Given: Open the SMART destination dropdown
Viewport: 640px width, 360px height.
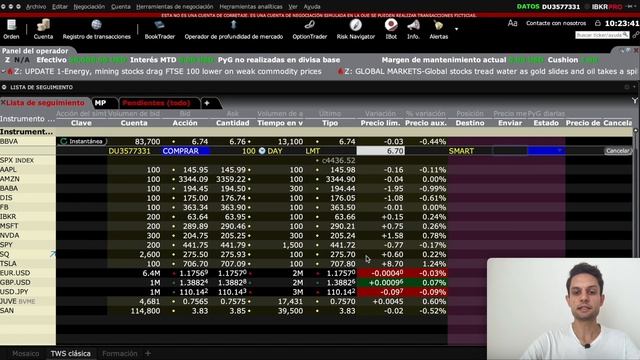Looking at the screenshot, I should [469, 151].
